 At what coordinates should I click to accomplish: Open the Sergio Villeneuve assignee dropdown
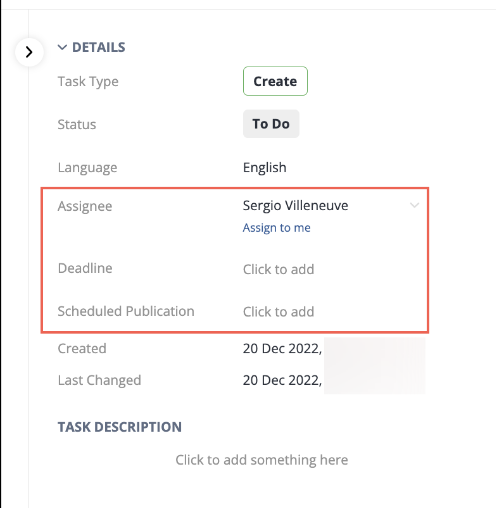331,205
